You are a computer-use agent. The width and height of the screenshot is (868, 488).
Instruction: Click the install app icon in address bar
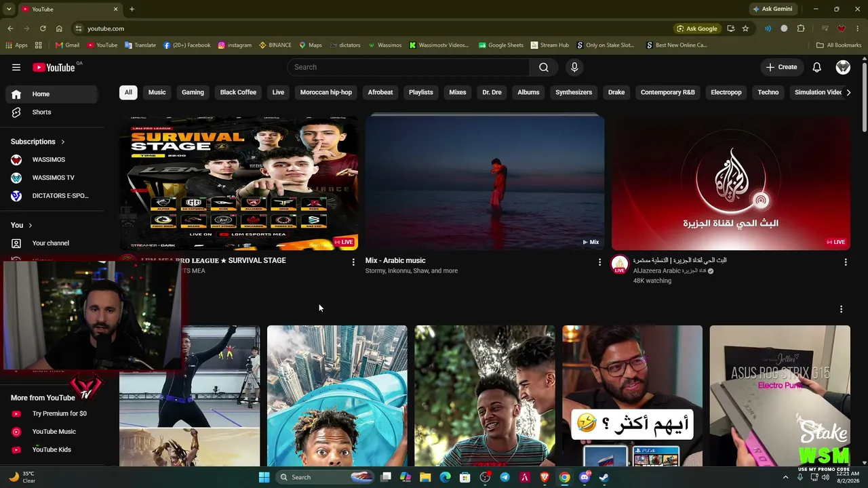click(730, 28)
